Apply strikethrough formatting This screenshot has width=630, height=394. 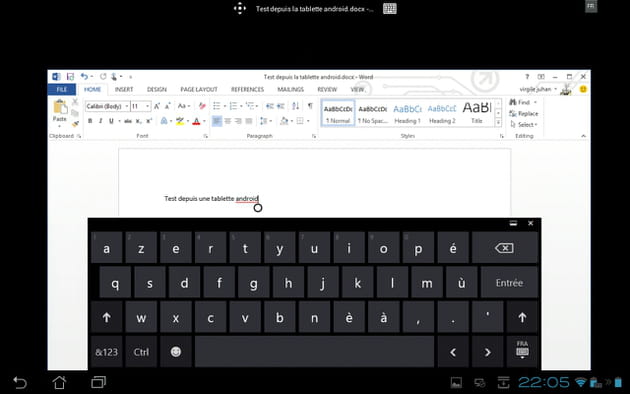point(128,121)
